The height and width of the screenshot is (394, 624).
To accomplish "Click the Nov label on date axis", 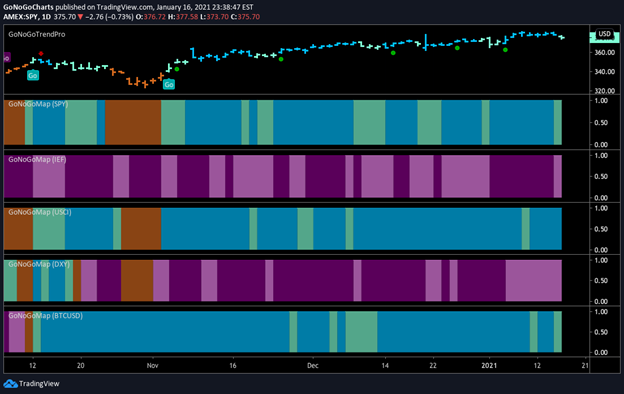I will (152, 365).
